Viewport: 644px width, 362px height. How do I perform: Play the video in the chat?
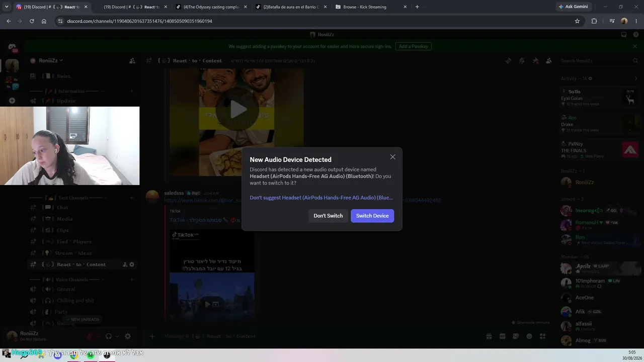[238, 110]
